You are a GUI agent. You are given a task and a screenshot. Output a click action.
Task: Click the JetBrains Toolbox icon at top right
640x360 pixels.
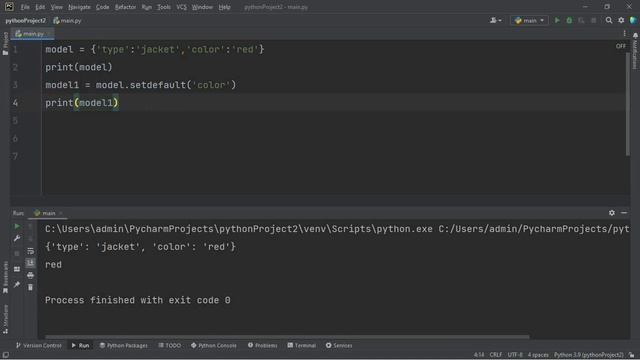point(633,20)
